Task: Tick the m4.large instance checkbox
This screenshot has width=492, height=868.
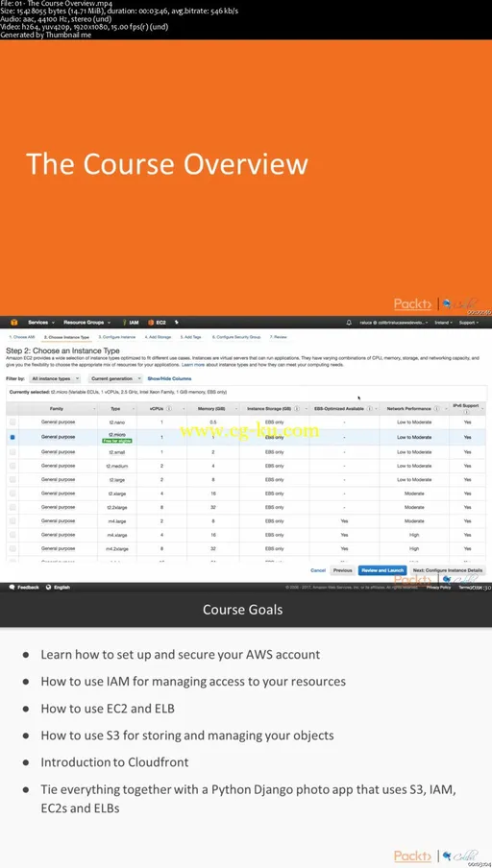Action: (12, 521)
